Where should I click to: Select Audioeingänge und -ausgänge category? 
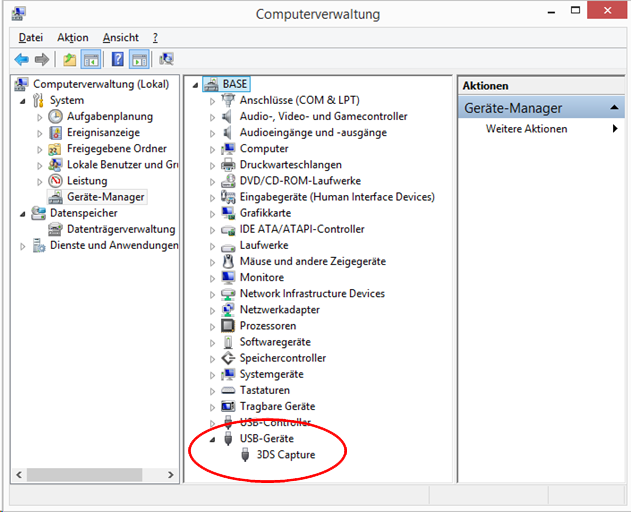pyautogui.click(x=313, y=132)
